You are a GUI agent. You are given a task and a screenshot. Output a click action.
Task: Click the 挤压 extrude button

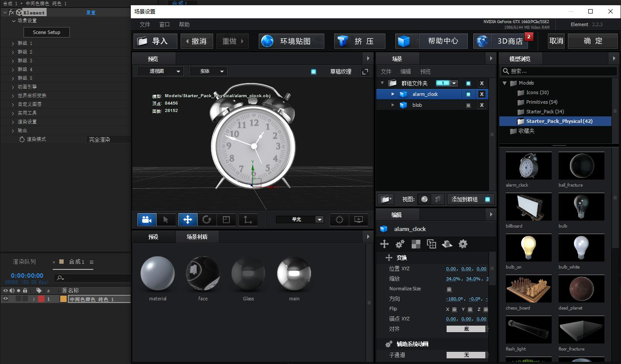click(360, 41)
